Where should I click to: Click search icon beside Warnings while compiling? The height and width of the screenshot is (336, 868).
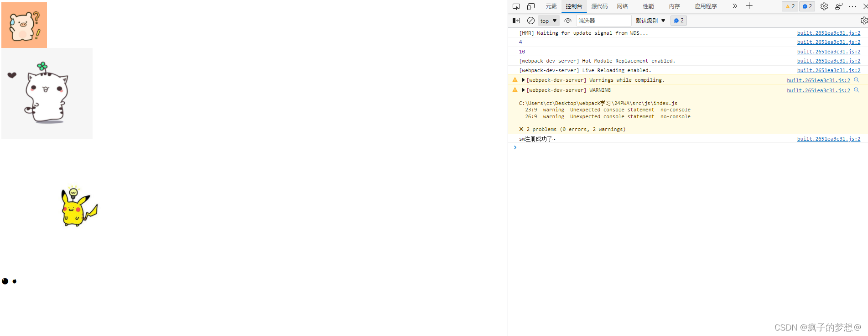[857, 80]
